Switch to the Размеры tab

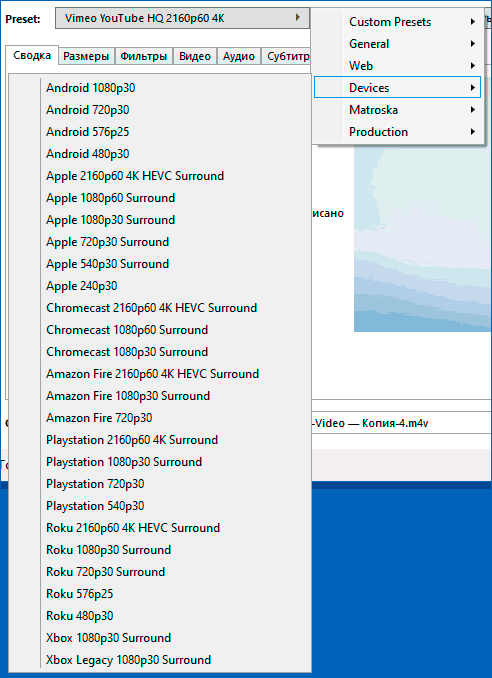tap(86, 56)
